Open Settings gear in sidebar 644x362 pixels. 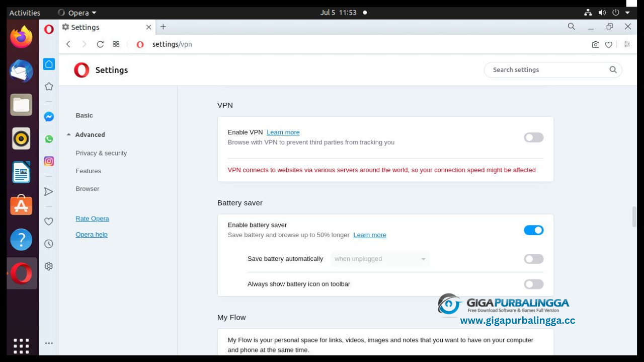tap(49, 266)
